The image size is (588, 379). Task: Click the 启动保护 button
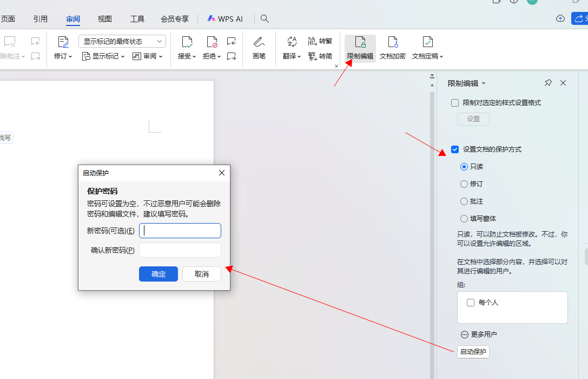473,351
